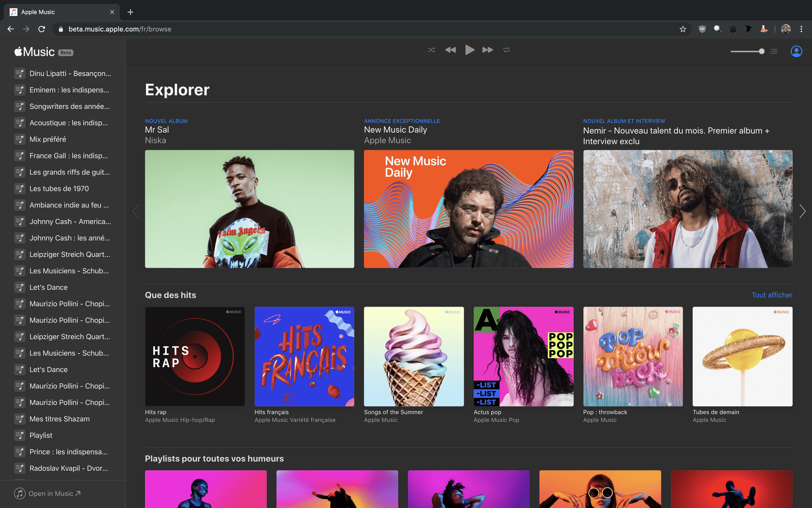This screenshot has height=508, width=812.
Task: Open the stacked layers extension icon
Action: tap(733, 29)
